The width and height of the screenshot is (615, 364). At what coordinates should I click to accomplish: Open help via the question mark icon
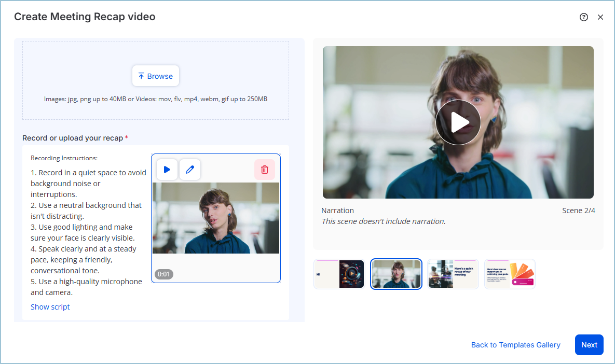(x=583, y=17)
